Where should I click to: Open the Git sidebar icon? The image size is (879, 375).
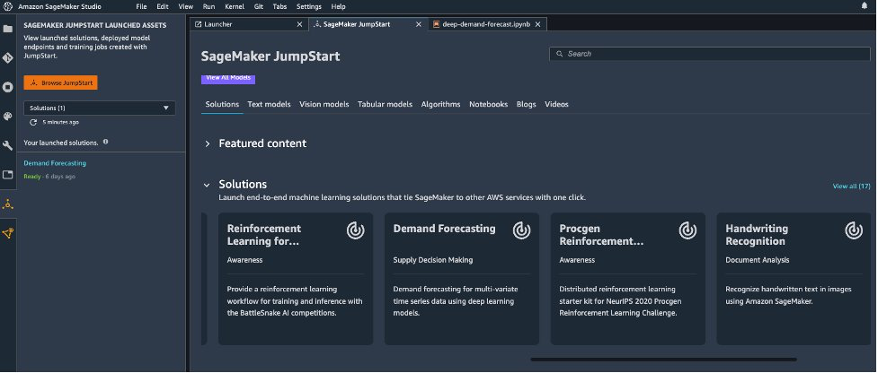8,58
